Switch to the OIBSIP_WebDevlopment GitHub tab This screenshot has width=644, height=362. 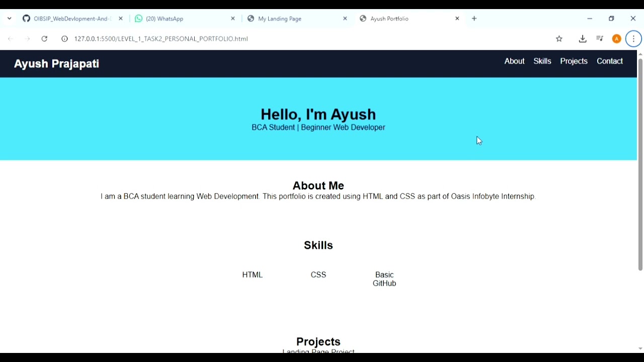72,19
